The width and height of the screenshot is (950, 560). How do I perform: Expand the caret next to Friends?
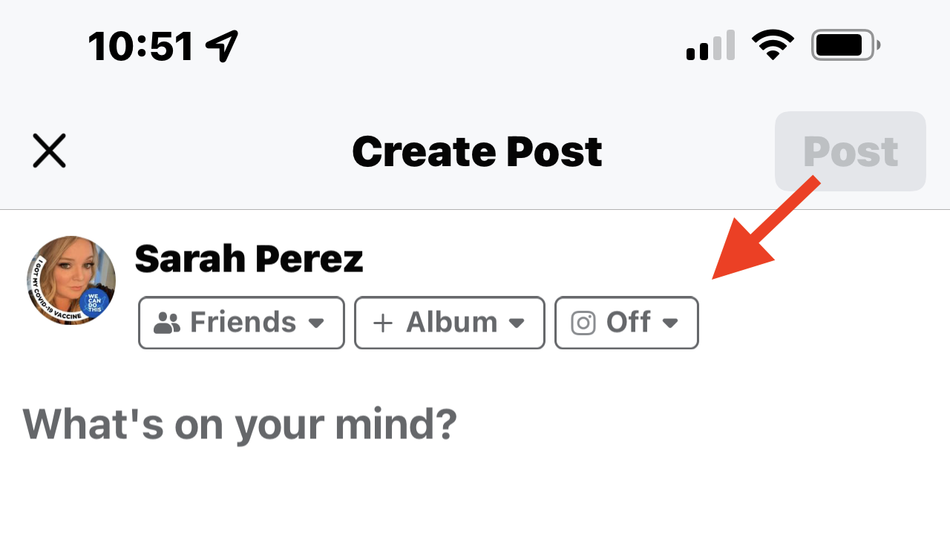(x=316, y=323)
